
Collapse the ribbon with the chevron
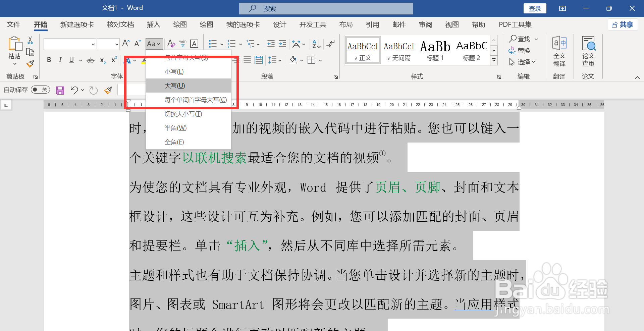[x=637, y=77]
